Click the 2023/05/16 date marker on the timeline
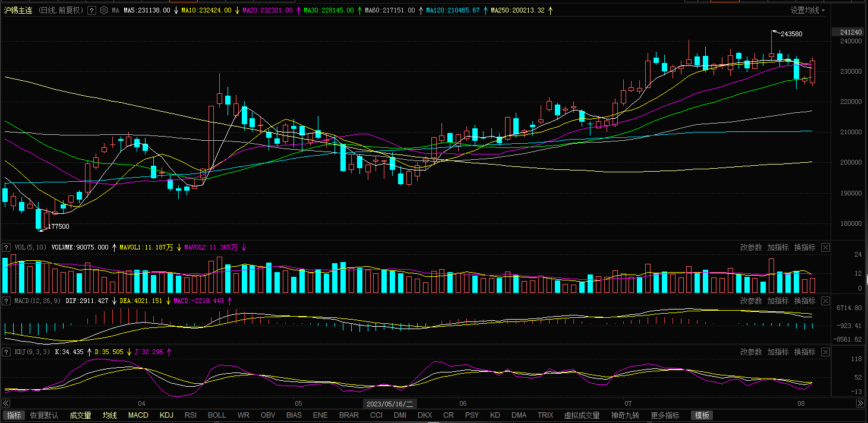 point(390,403)
